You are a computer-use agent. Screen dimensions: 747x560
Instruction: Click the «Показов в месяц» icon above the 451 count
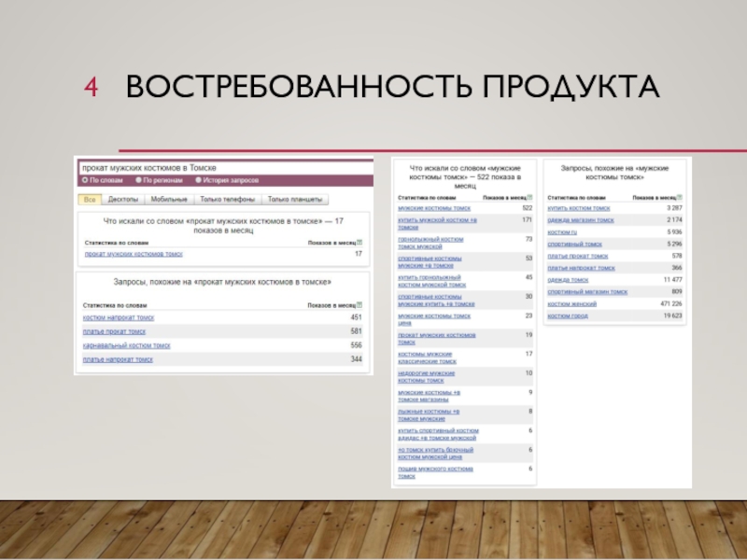[360, 305]
